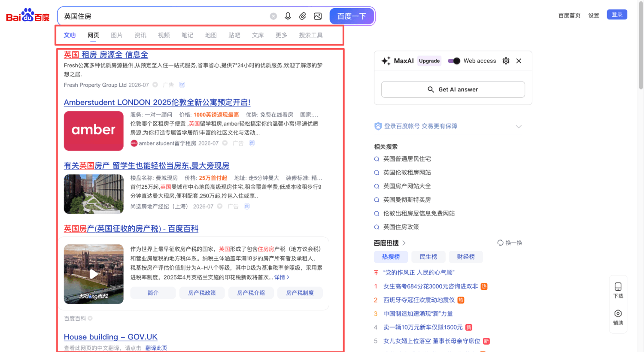Click the 保 badge beside Fresh Property Group ad

click(182, 85)
